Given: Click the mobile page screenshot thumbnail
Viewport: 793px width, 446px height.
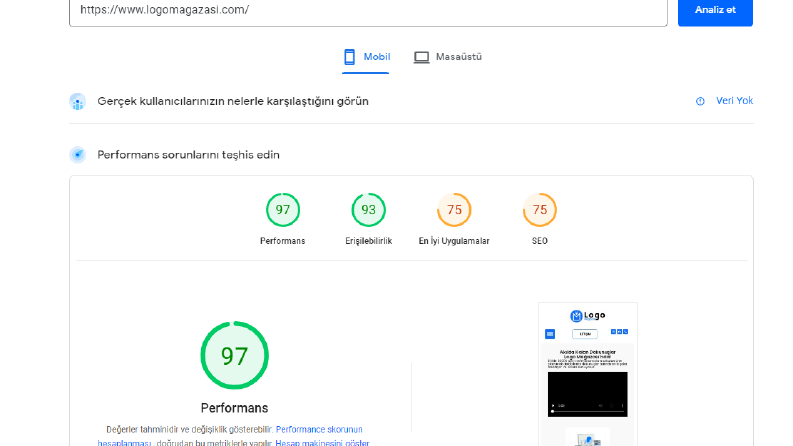Looking at the screenshot, I should (588, 374).
